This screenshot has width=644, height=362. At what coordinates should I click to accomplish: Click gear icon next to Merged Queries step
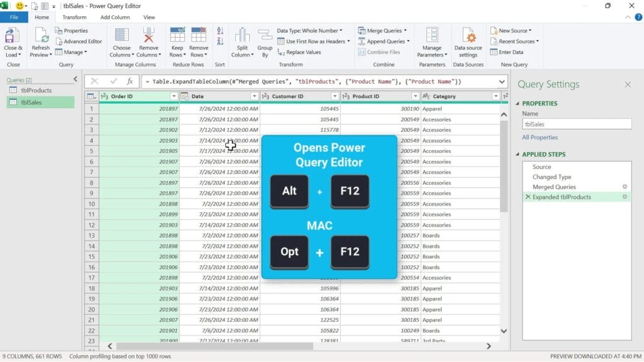pos(625,187)
